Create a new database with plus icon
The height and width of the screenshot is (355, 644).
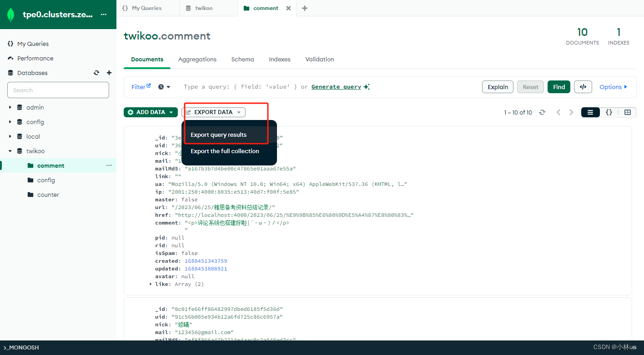(x=109, y=73)
